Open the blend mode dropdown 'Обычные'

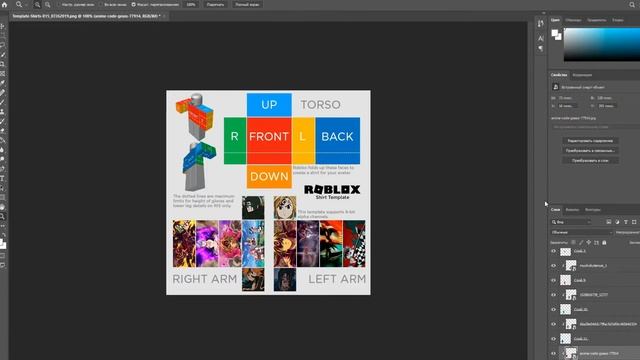click(x=581, y=232)
